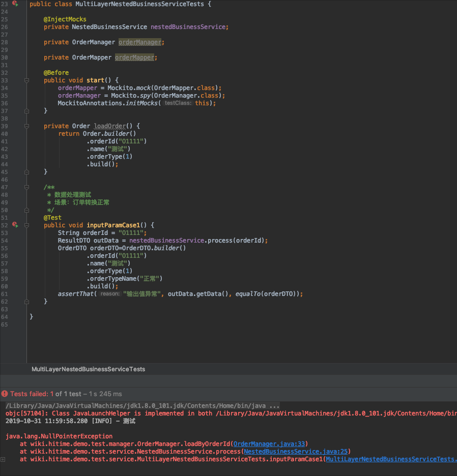Click the run test icon beside class declaration
Image resolution: width=457 pixels, height=476 pixels.
click(14, 4)
